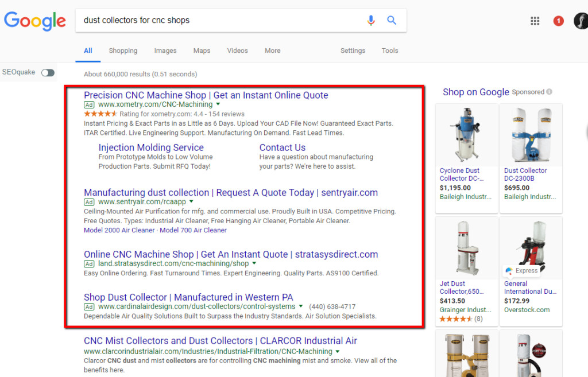Viewport: 588px width, 377px height.
Task: Expand the dropdown arrow after xometry.com URL
Action: point(218,104)
